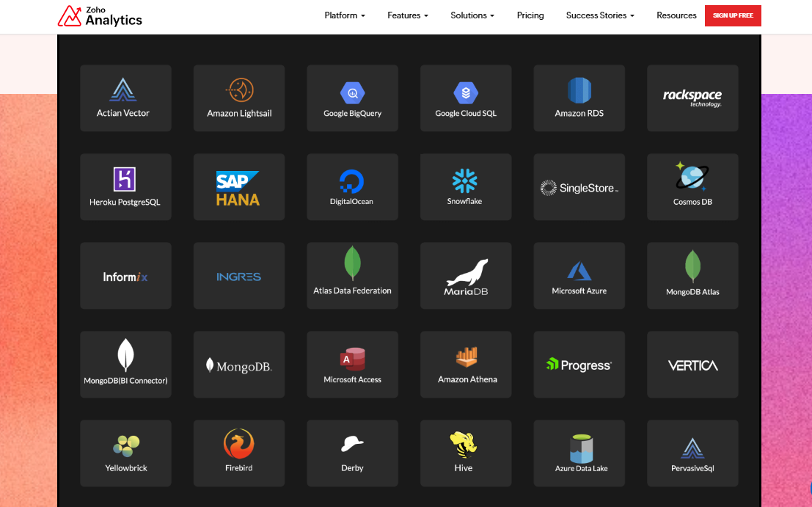Viewport: 812px width, 507px height.
Task: Select the Heroku PostgreSQL tile
Action: pyautogui.click(x=125, y=187)
